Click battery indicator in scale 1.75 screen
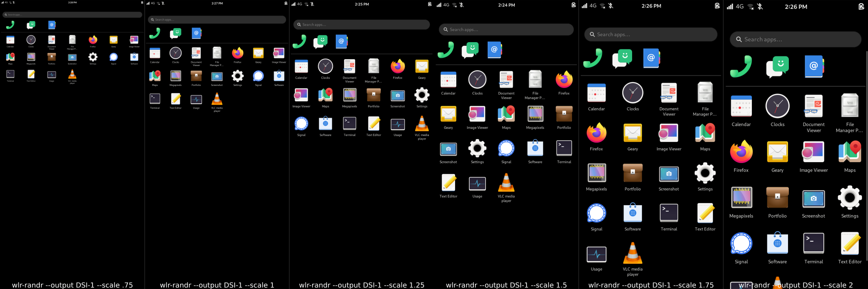Image resolution: width=868 pixels, height=289 pixels. [717, 6]
